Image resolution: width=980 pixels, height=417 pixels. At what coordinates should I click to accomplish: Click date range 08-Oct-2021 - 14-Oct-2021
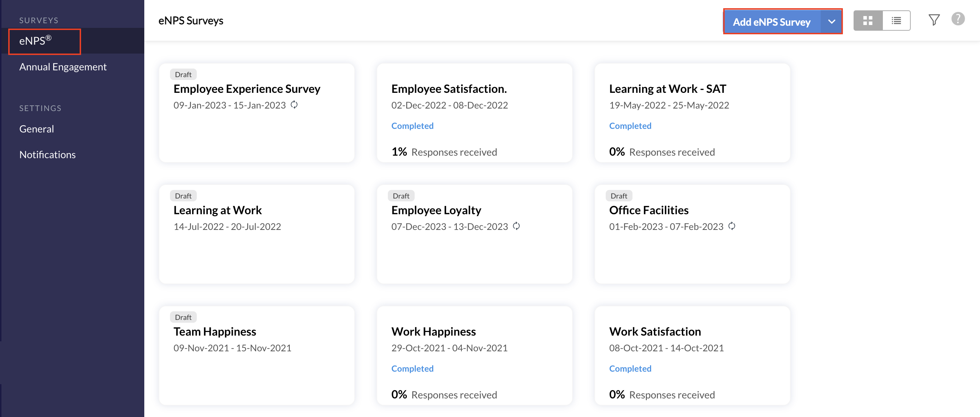pos(666,348)
